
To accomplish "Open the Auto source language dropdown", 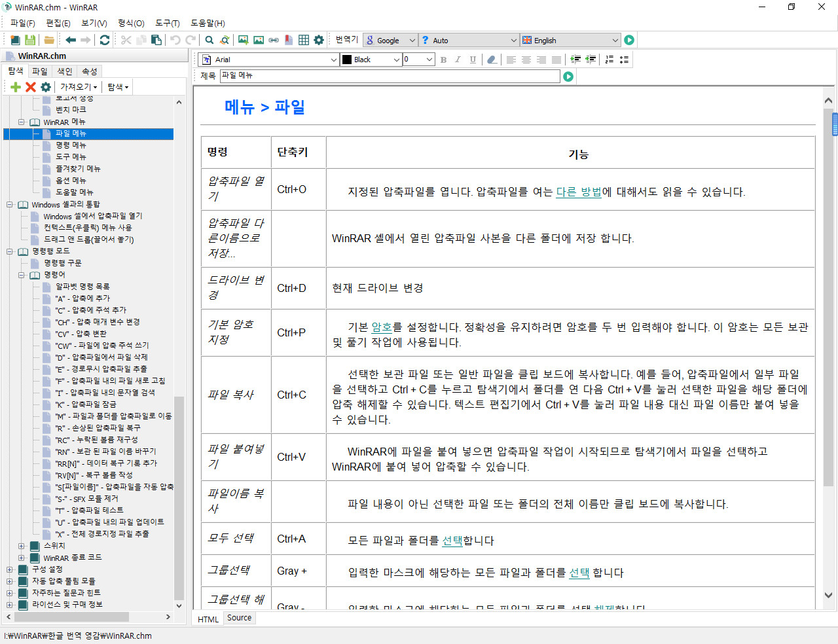I will 469,40.
